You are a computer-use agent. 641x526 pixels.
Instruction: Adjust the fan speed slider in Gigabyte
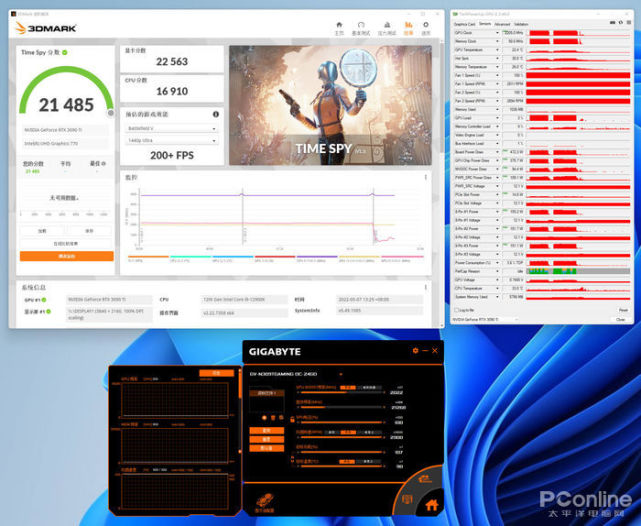tap(340, 437)
